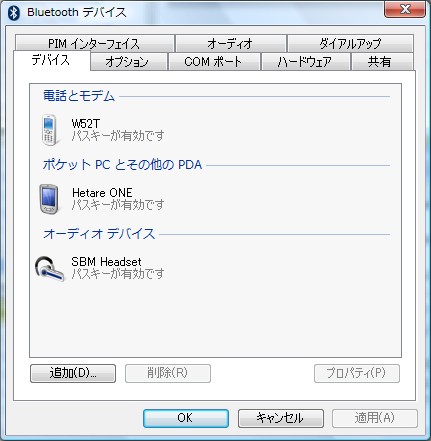The width and height of the screenshot is (431, 441).
Task: Open the 共有 tab
Action: click(x=381, y=62)
